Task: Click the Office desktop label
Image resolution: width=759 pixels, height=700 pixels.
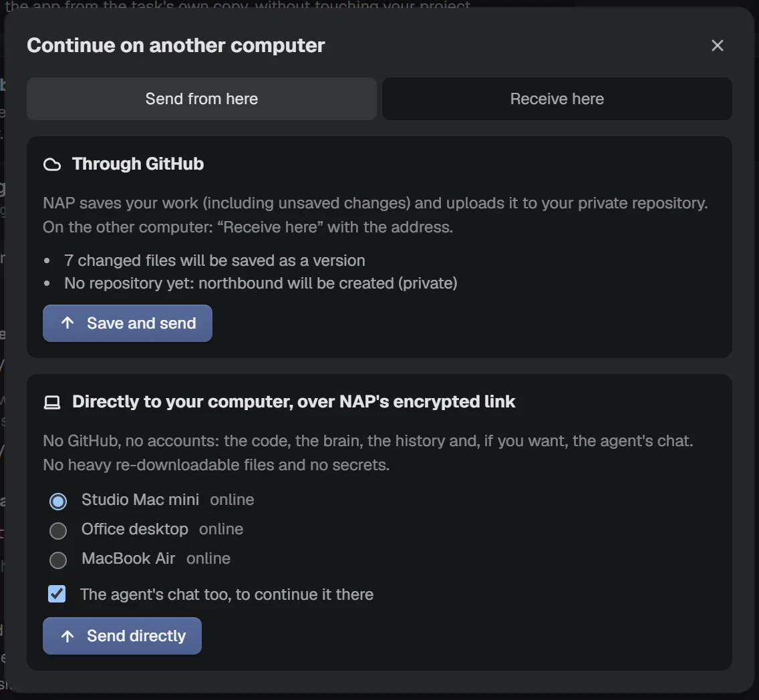Action: coord(134,529)
